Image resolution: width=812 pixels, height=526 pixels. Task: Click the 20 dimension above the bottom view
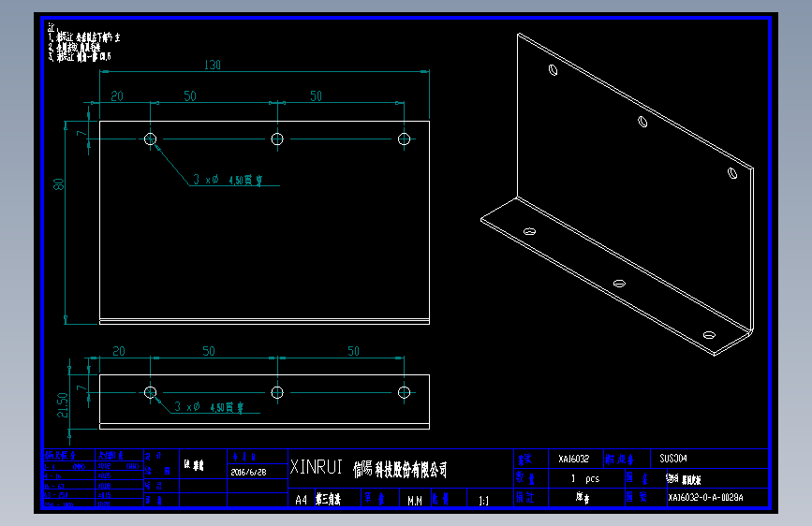(119, 351)
